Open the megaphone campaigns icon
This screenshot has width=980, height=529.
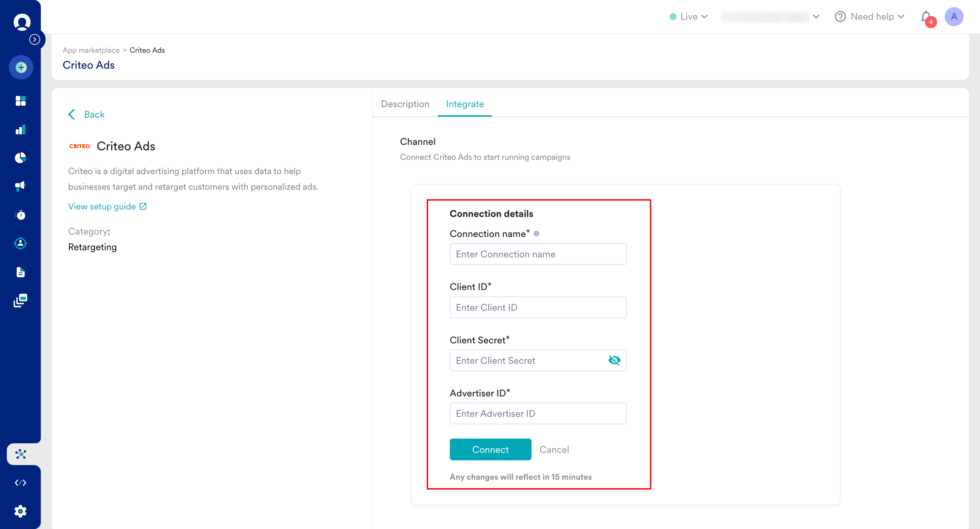[x=20, y=186]
